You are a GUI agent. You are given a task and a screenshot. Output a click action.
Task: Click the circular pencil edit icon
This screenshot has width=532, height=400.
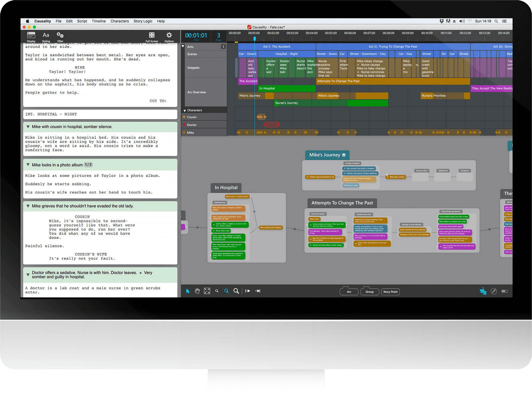pos(495,291)
